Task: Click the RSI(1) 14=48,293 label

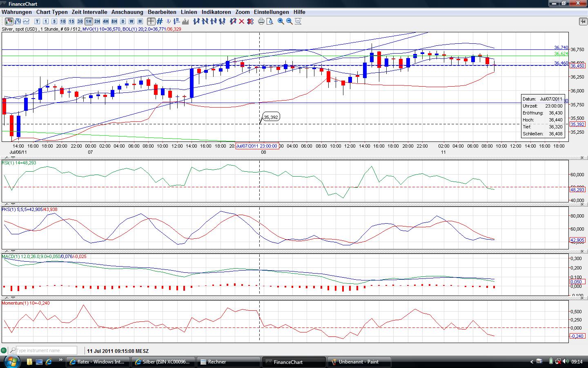Action: pyautogui.click(x=19, y=163)
